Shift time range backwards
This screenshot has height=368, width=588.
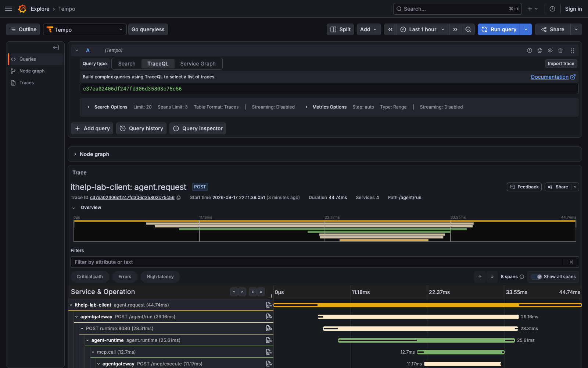(390, 29)
